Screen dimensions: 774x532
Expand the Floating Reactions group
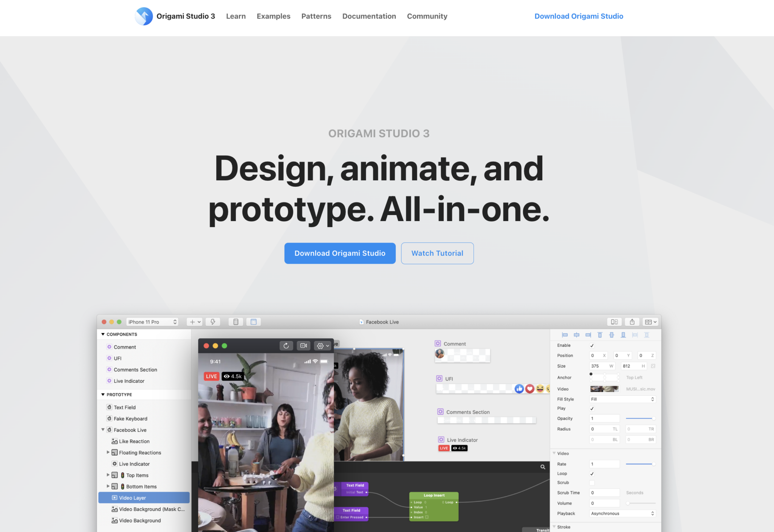point(108,452)
